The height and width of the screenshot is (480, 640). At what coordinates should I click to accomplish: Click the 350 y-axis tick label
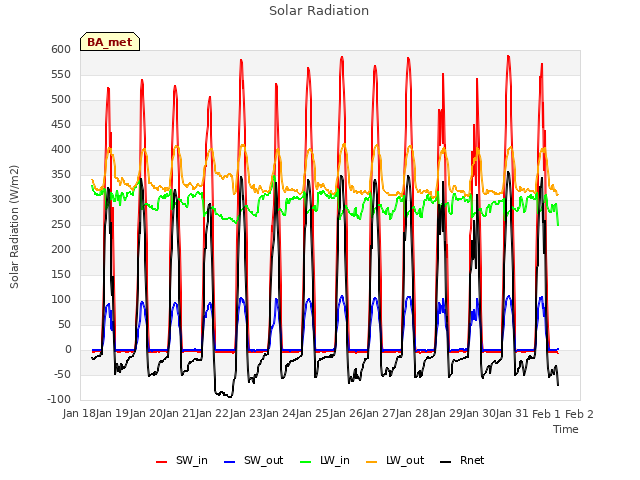(61, 175)
